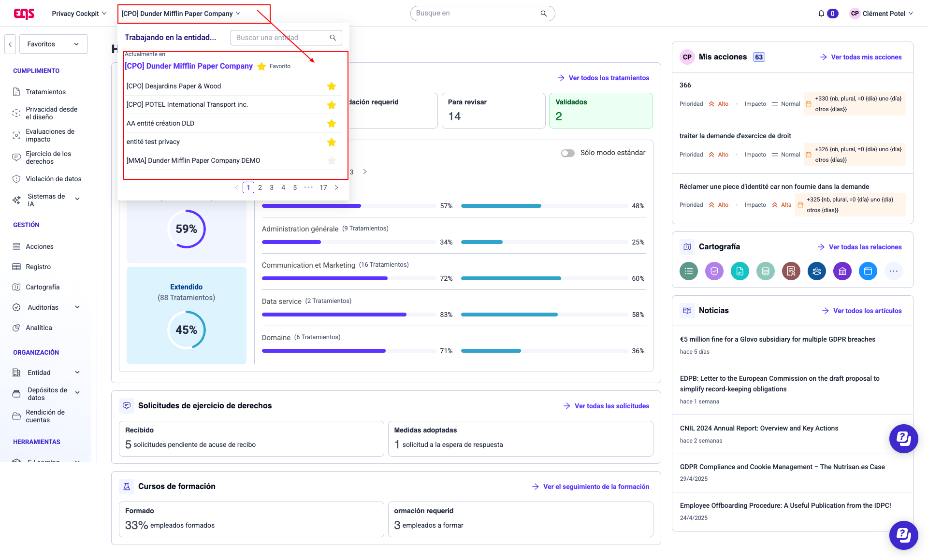Viewport: 928px width, 560px height.
Task: Open the Clément Potel user menu
Action: pyautogui.click(x=882, y=14)
